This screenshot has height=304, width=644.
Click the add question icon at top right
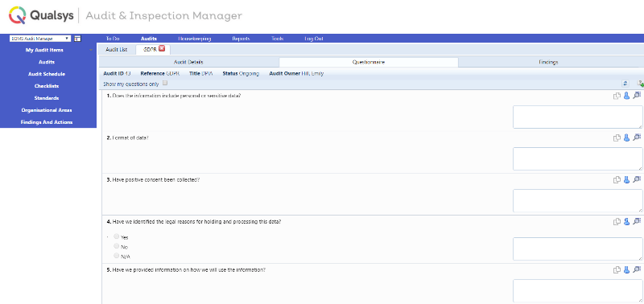click(640, 84)
